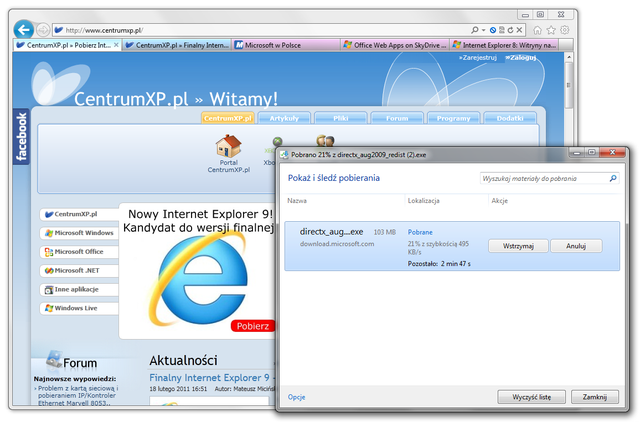Click the browser Forward arrow button
Image resolution: width=640 pixels, height=422 pixels.
(42, 30)
